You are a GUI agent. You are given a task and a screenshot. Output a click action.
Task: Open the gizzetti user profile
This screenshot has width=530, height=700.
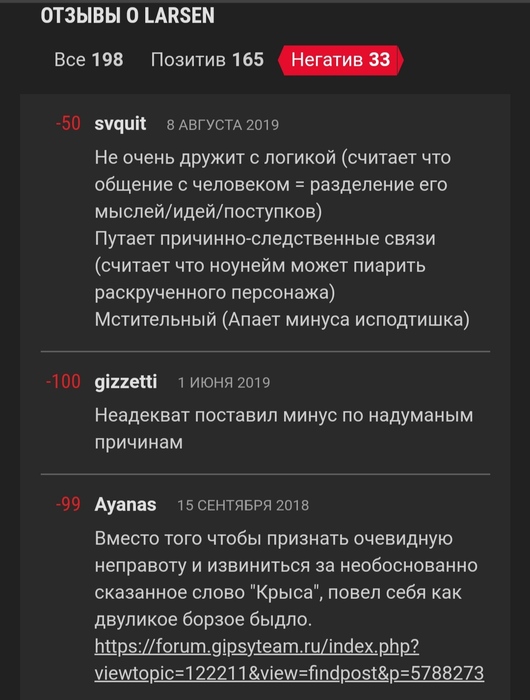click(125, 382)
